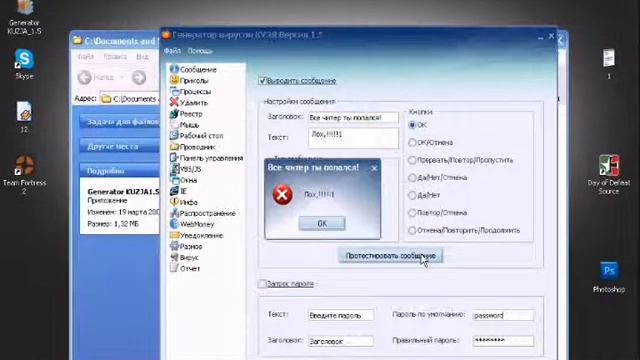Viewport: 640px width, 360px height.
Task: Select the ОК radio button
Action: [412, 125]
